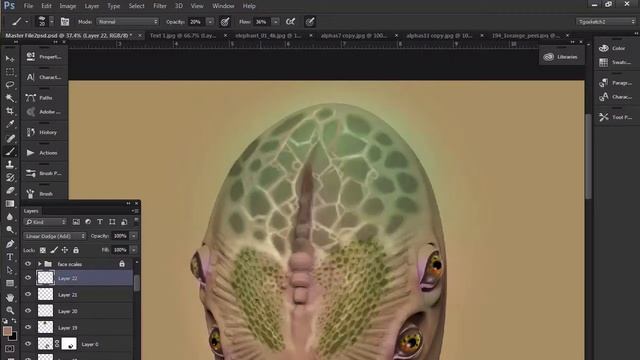Viewport: 640px width, 360px height.
Task: Expand the face scales group
Action: pyautogui.click(x=40, y=264)
